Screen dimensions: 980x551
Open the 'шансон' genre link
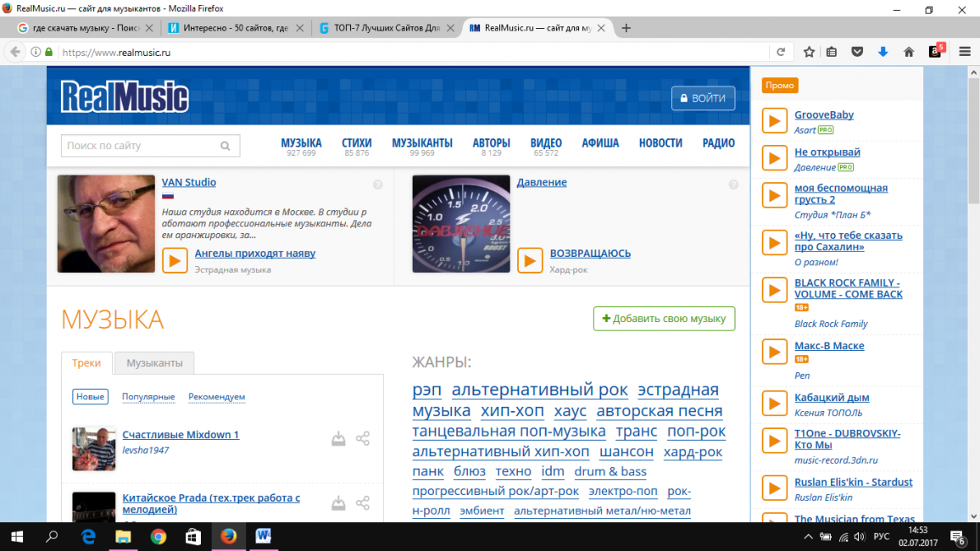[626, 452]
